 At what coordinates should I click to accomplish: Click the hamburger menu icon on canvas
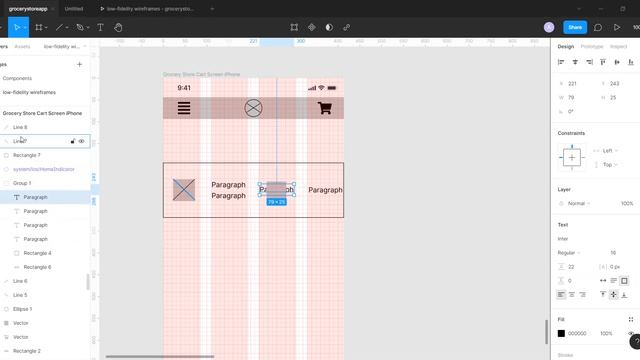coord(184,108)
